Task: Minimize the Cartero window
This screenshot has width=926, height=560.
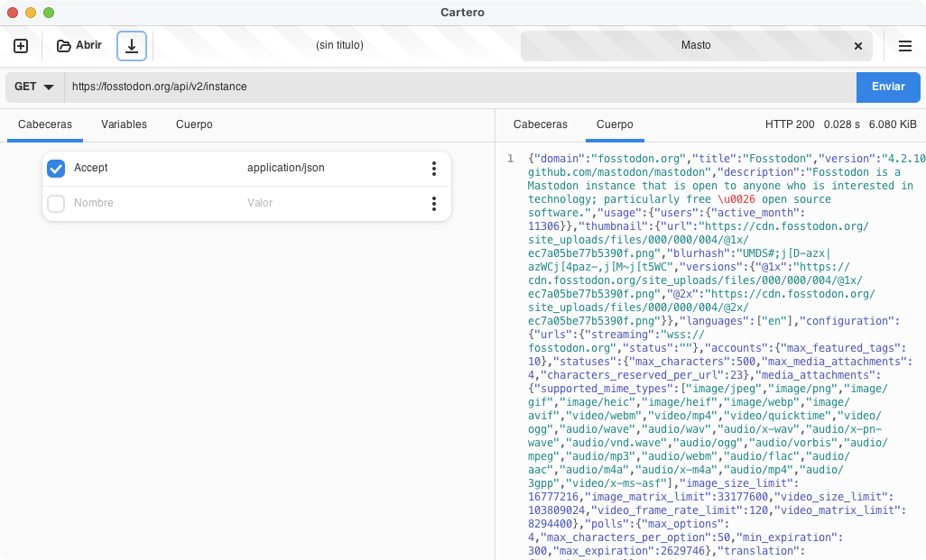Action: pyautogui.click(x=31, y=13)
